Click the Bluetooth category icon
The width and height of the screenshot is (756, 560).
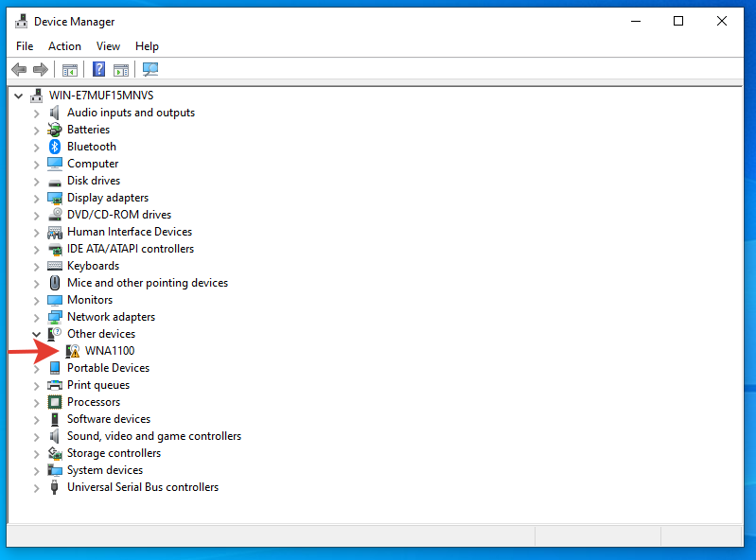[x=55, y=147]
